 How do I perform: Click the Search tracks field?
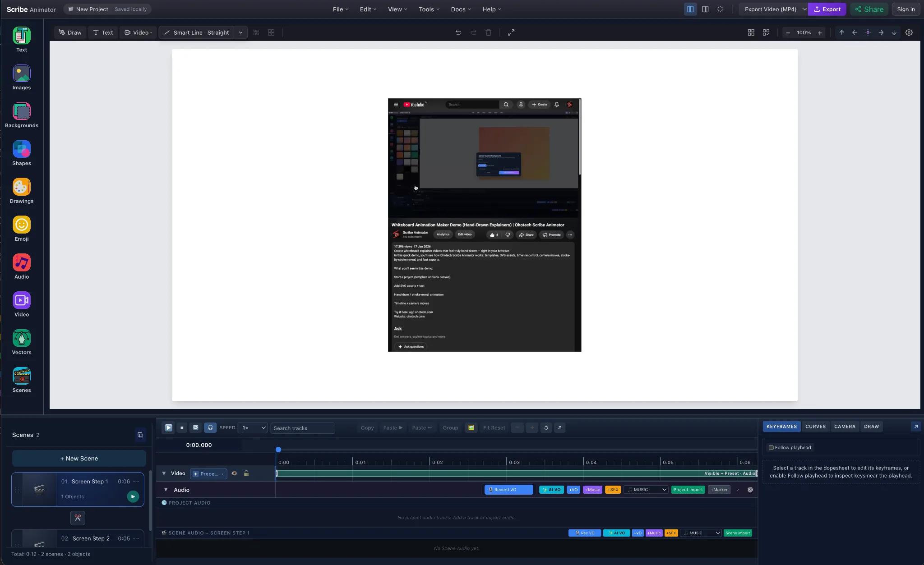pyautogui.click(x=303, y=428)
